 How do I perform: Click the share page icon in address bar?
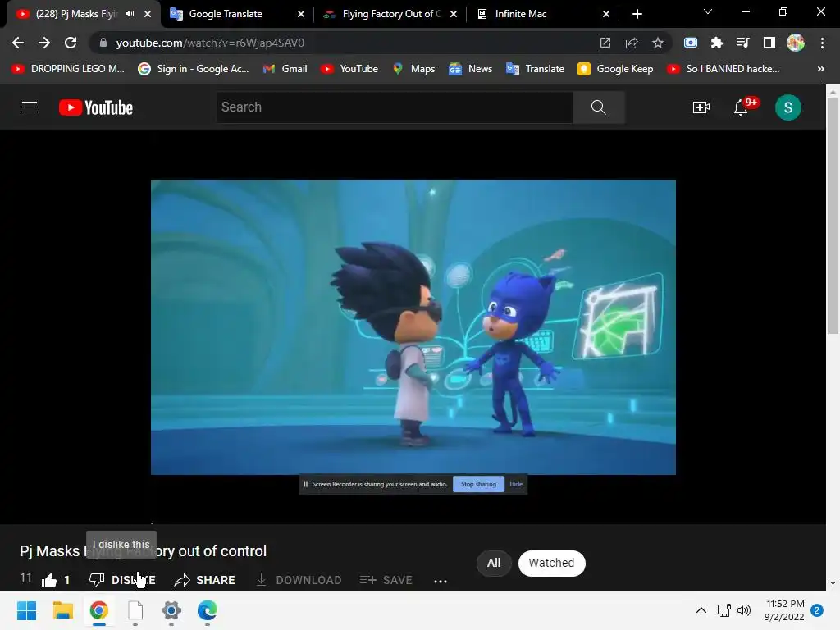click(x=632, y=43)
